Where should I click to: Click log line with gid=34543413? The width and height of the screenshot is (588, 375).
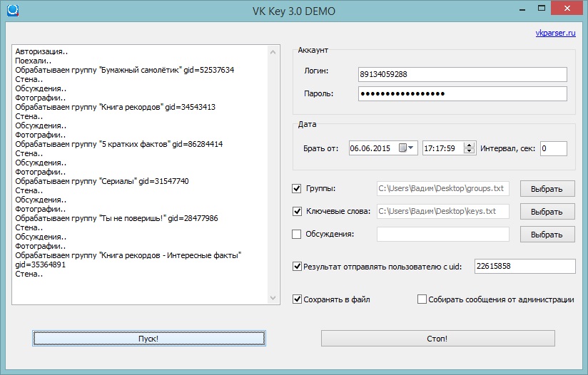[x=115, y=107]
